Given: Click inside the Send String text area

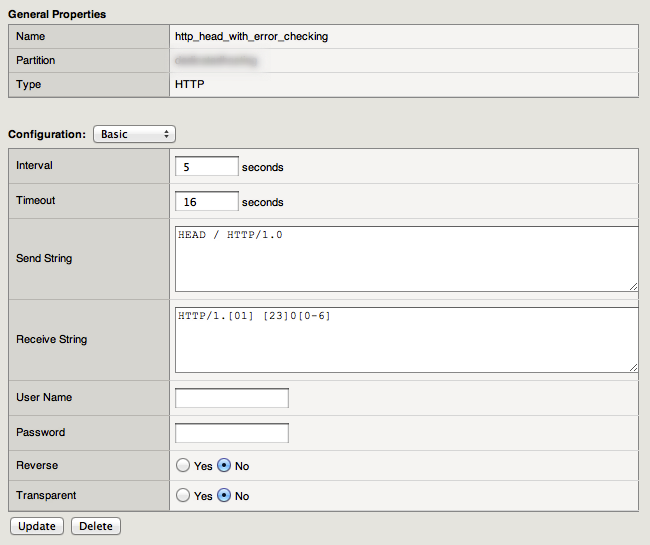Looking at the screenshot, I should tap(405, 258).
